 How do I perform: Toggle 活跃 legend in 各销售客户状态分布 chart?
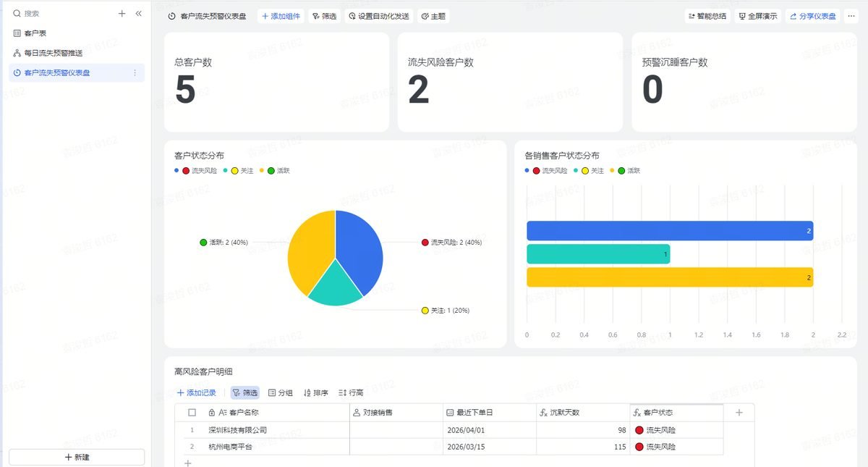click(626, 171)
